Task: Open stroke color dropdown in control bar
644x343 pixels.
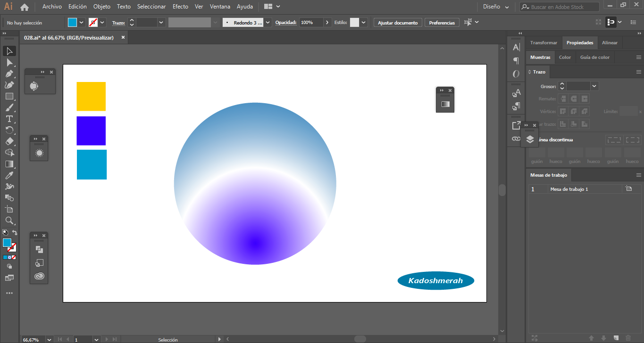Action: click(102, 23)
